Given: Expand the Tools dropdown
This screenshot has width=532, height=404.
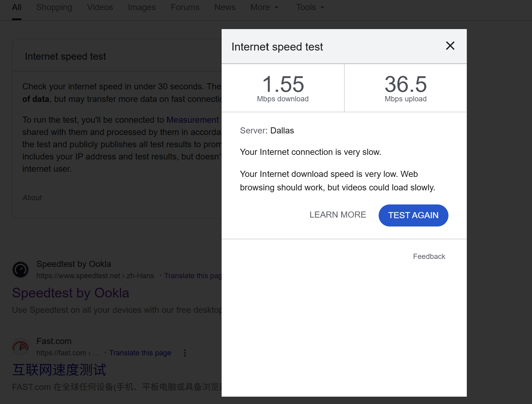Looking at the screenshot, I should click(310, 7).
